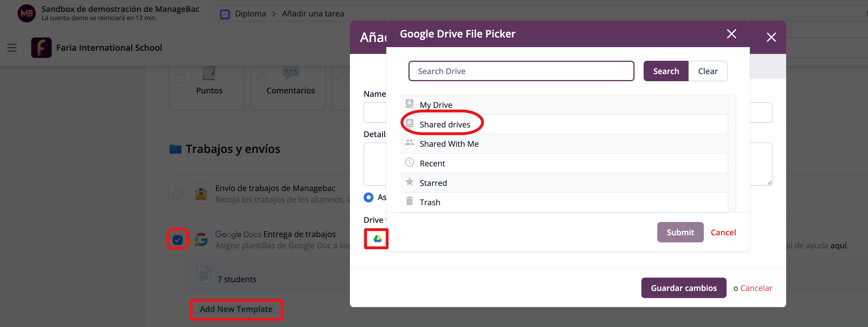Click the Faria International School logo
This screenshot has height=327, width=868.
41,47
